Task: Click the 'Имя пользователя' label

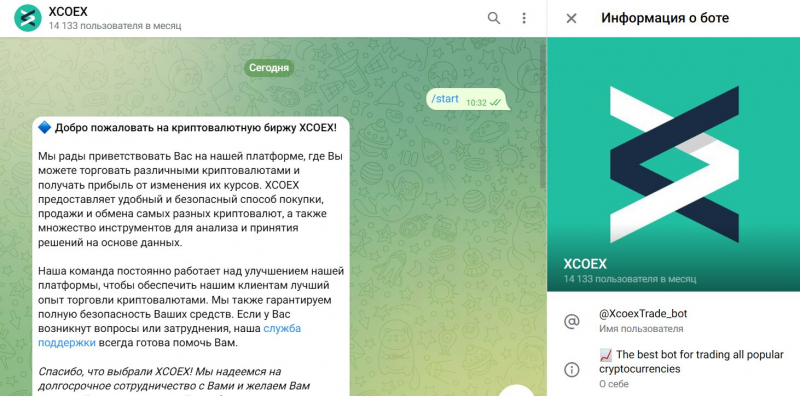Action: 641,329
